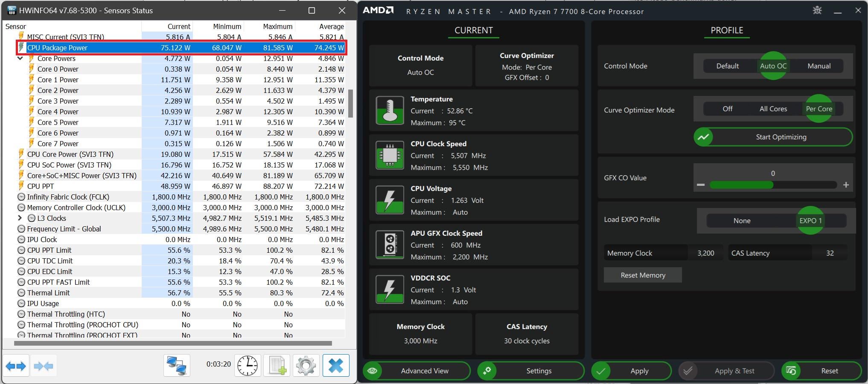The image size is (868, 384).
Task: Click the APU GFX Clock Speed icon
Action: click(x=390, y=245)
